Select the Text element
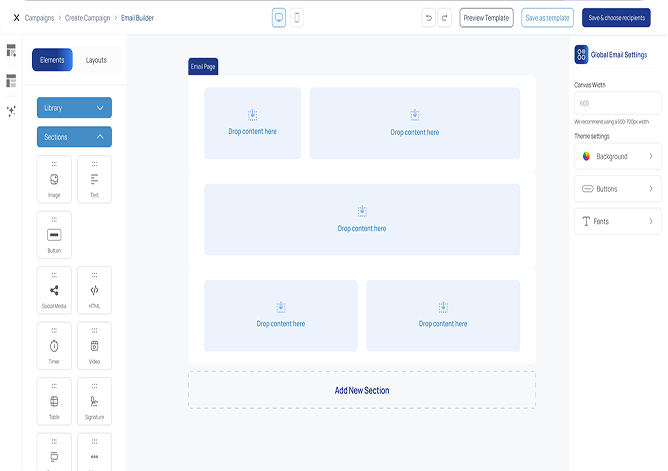The width and height of the screenshot is (668, 471). coord(95,179)
